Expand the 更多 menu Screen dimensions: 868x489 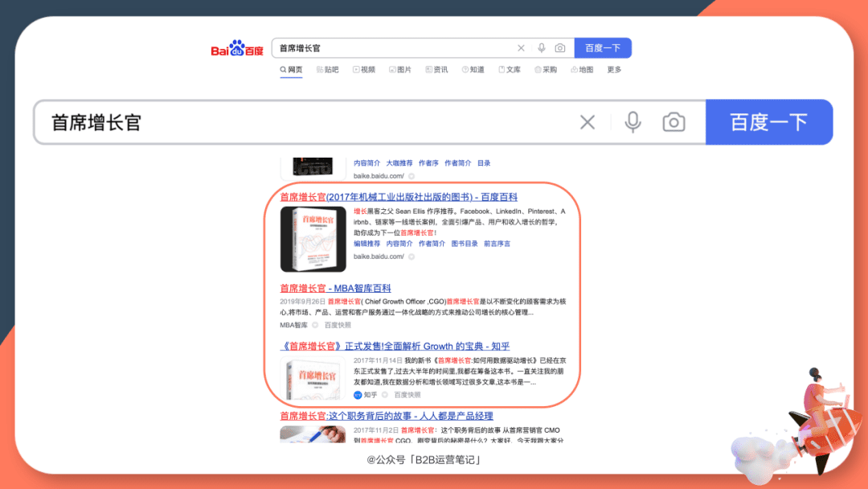tap(615, 70)
